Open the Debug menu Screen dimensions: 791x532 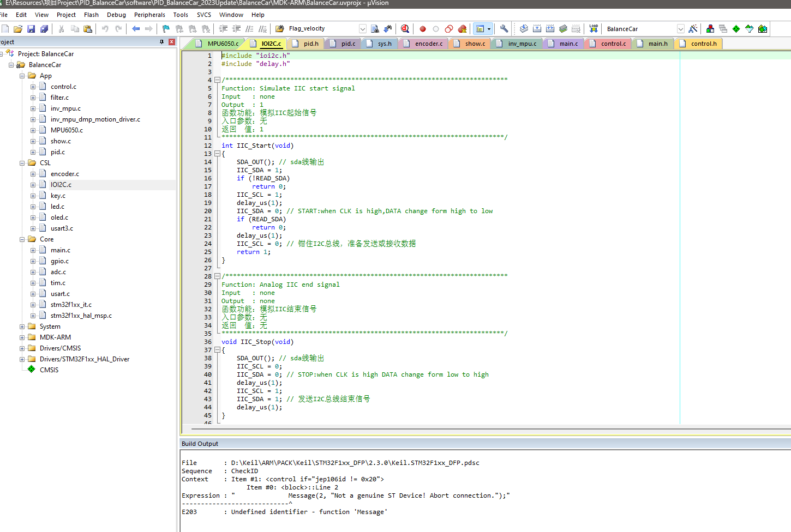coord(116,15)
